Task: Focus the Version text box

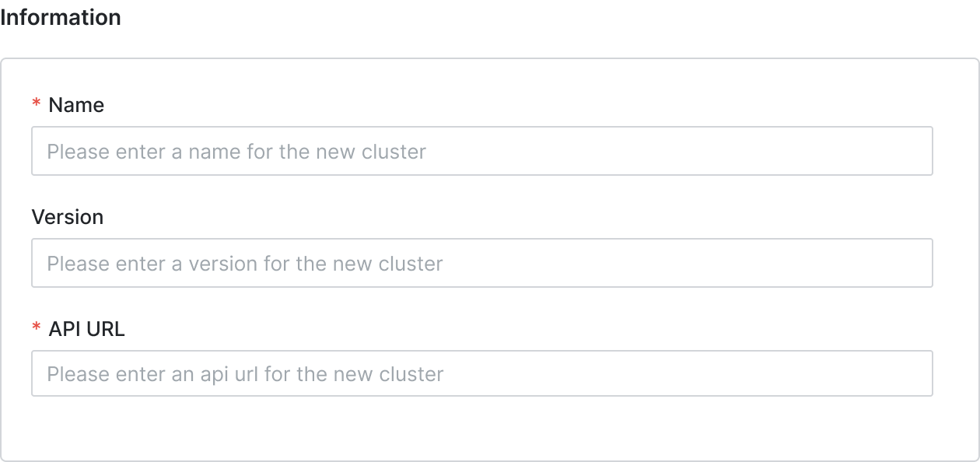Action: coord(482,263)
